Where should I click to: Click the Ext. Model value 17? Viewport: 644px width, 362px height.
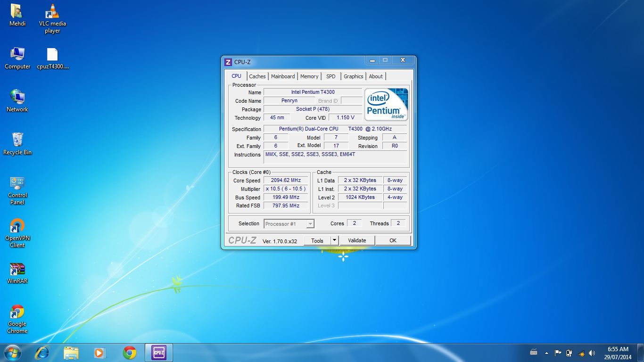tap(336, 146)
